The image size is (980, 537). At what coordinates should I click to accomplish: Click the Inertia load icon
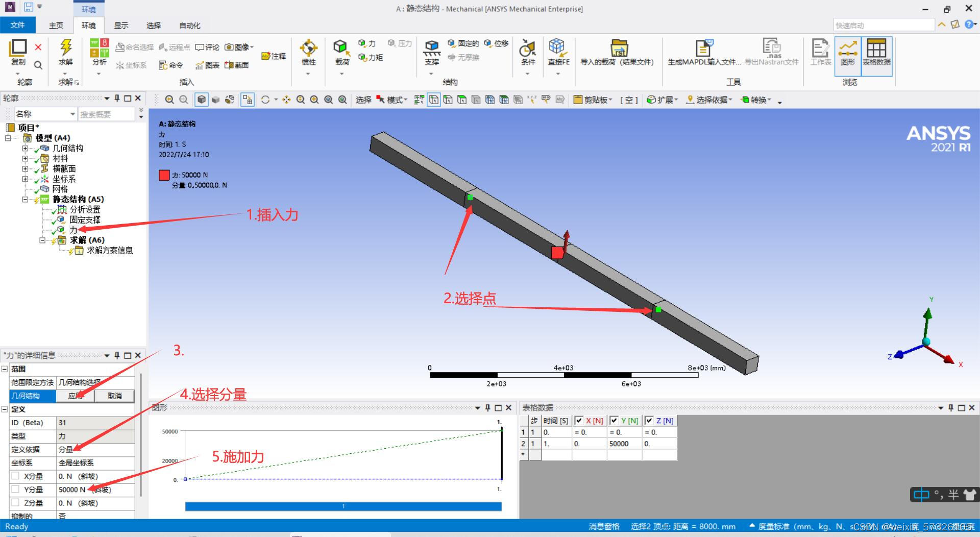(308, 49)
